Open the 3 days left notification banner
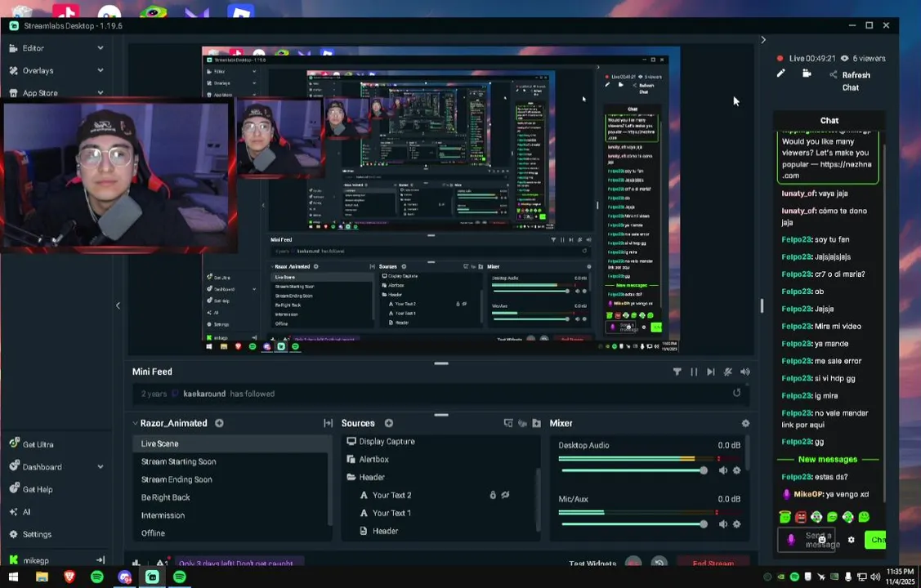This screenshot has width=921, height=588. coord(238,563)
